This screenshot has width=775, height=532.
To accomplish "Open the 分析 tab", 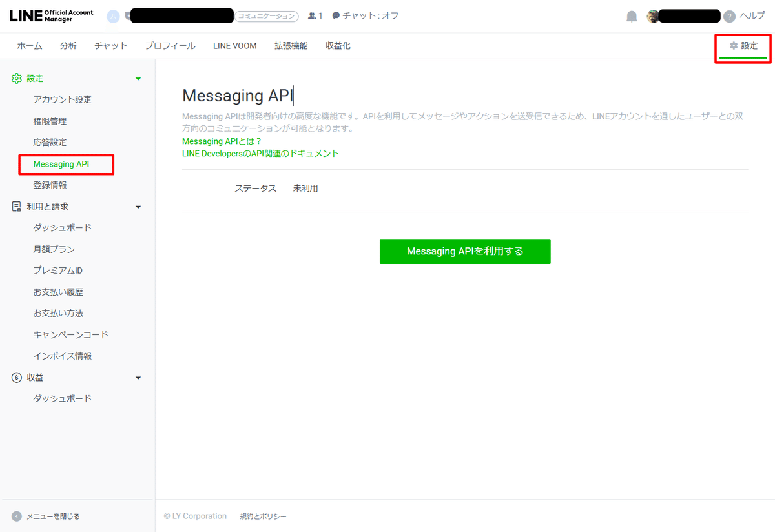I will click(68, 46).
